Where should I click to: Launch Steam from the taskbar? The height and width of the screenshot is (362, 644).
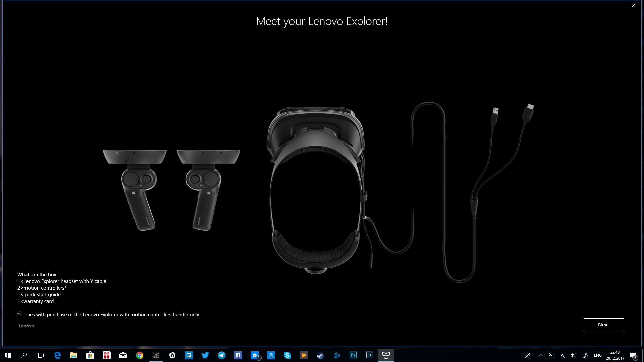(320, 355)
